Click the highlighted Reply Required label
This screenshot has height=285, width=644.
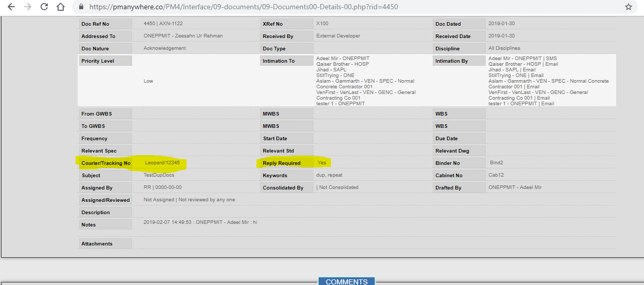(282, 163)
